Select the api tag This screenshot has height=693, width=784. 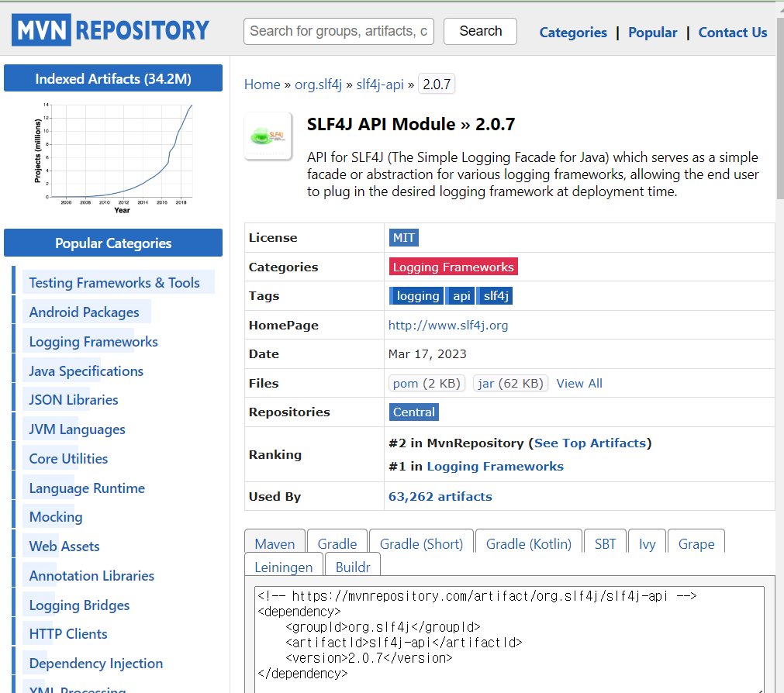[x=461, y=296]
